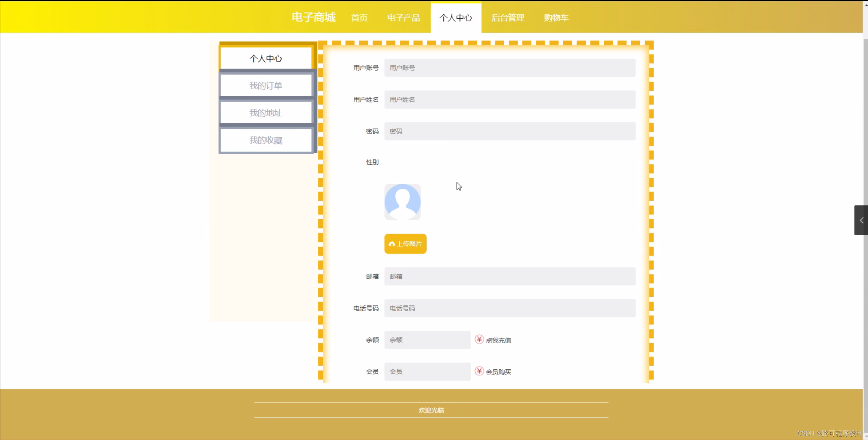Select 我的订单 in the sidebar

(266, 85)
